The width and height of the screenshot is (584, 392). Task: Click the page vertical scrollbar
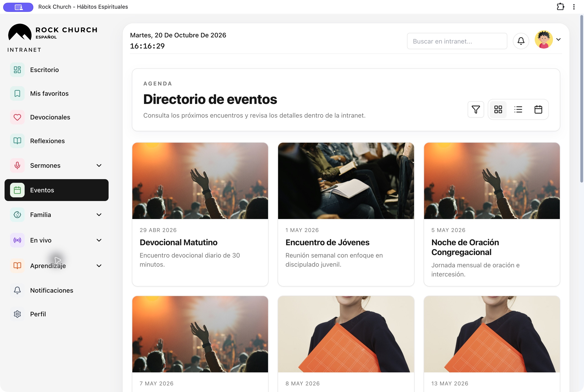(x=581, y=99)
